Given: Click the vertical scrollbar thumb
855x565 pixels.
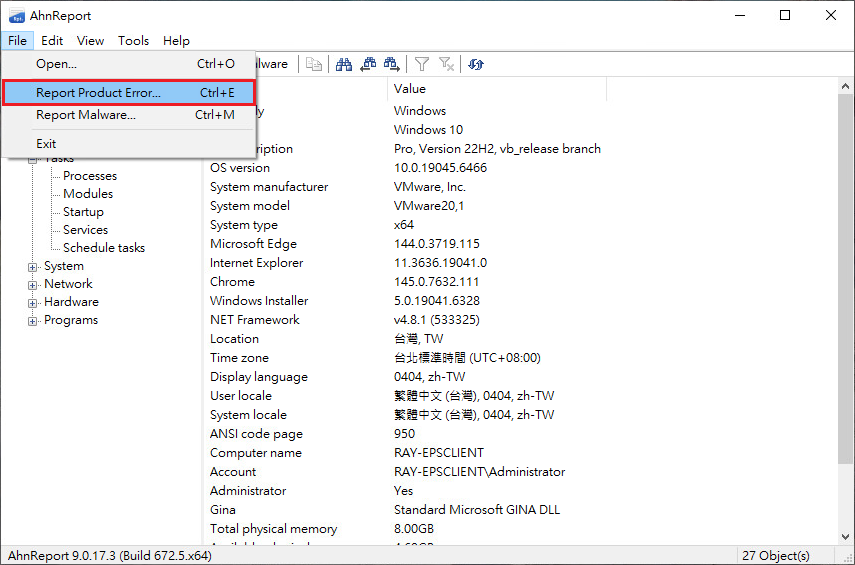Looking at the screenshot, I should 845,278.
